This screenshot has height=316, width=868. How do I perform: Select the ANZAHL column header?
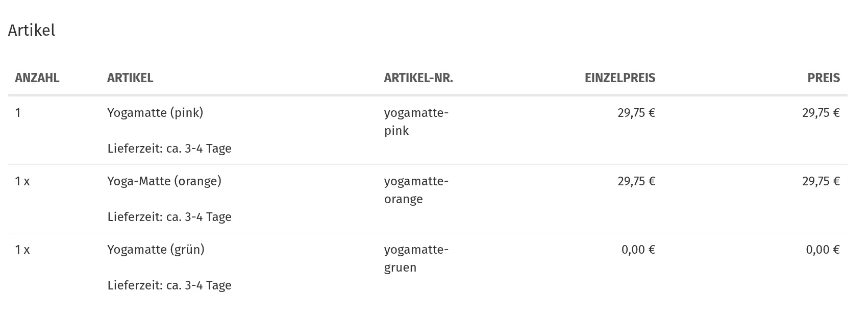click(37, 78)
